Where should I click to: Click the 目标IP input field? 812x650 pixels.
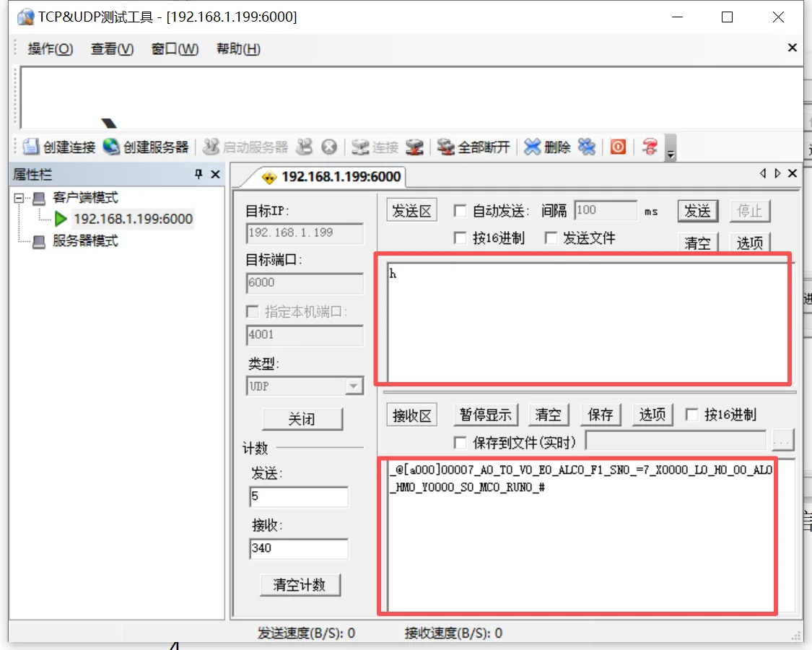point(305,233)
